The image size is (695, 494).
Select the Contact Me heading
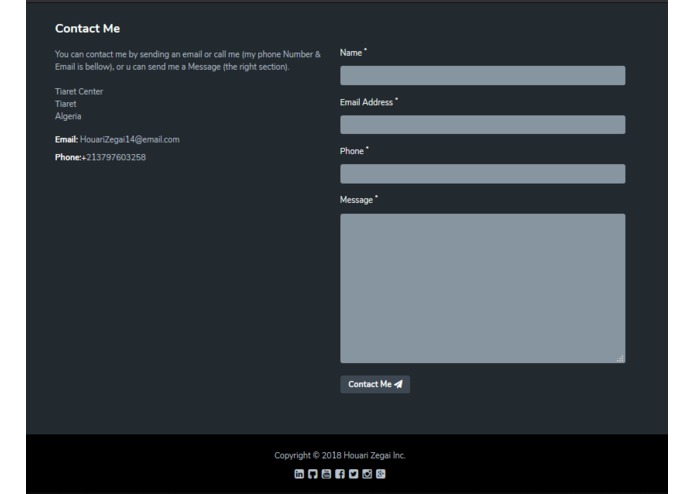pos(87,28)
